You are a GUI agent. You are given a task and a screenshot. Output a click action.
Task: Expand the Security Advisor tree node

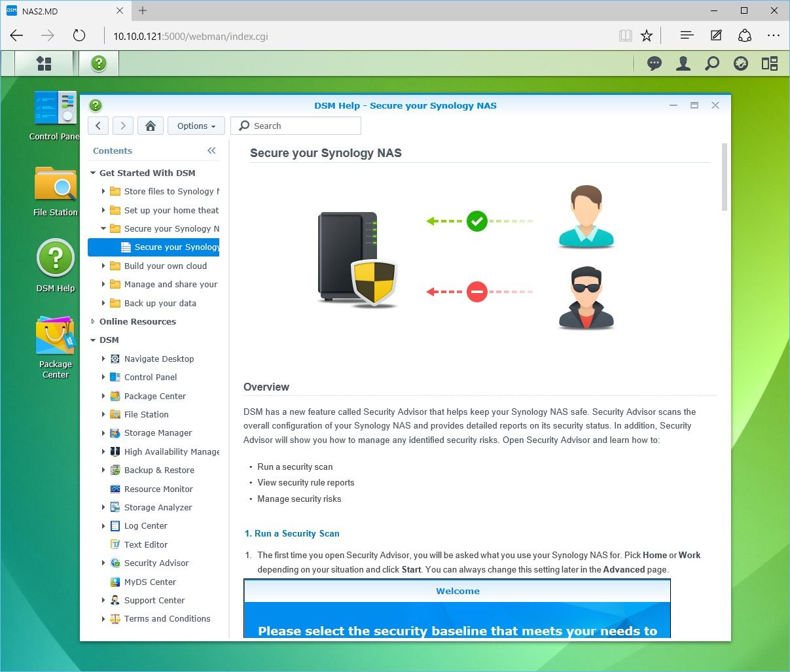(x=103, y=563)
